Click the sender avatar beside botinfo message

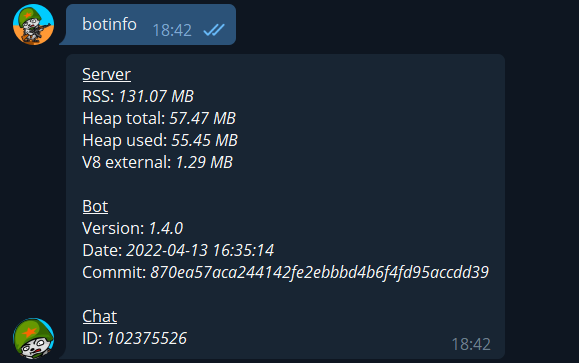[x=34, y=24]
